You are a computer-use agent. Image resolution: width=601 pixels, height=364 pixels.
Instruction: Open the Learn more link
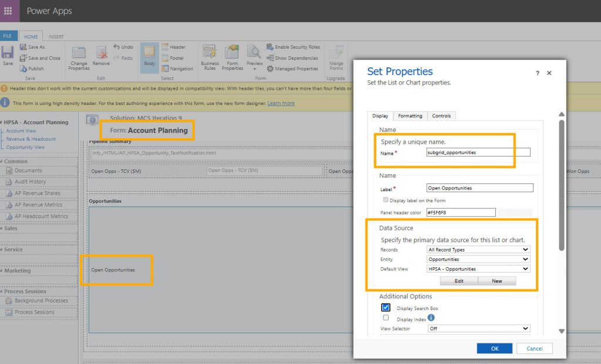coord(281,103)
